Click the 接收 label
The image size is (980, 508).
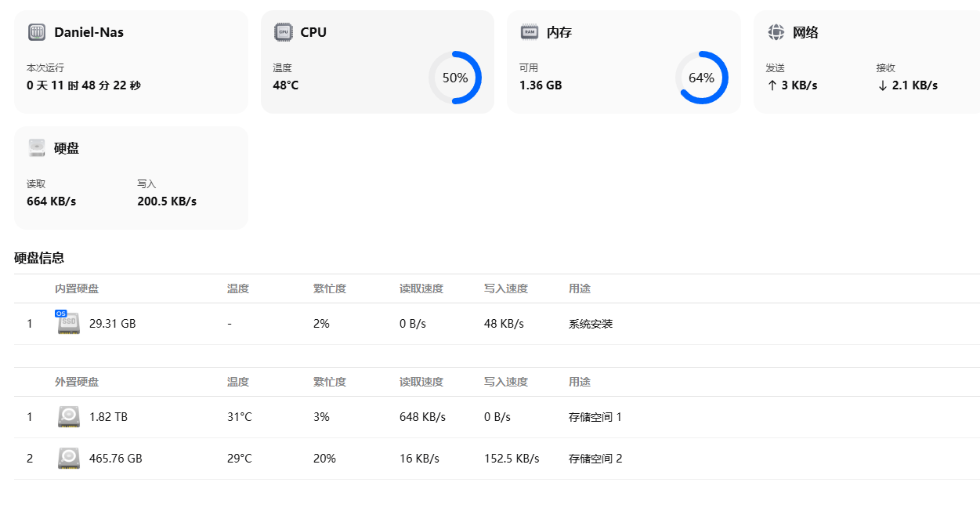886,68
